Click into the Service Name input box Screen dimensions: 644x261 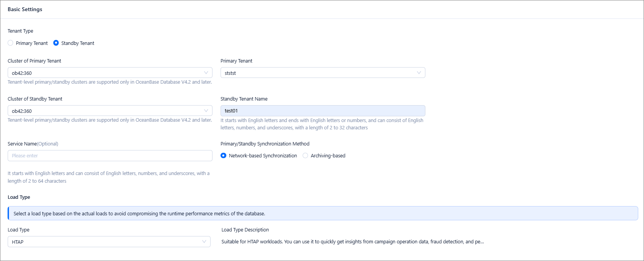coord(110,155)
